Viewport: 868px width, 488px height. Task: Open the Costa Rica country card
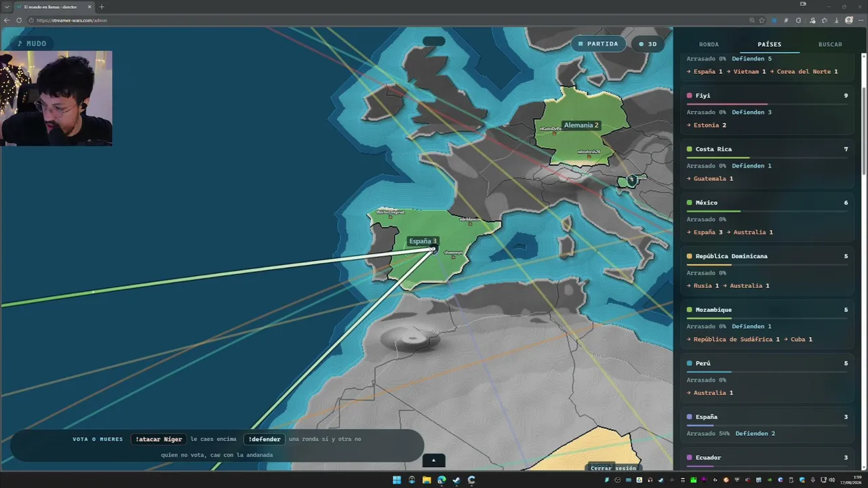[767, 162]
